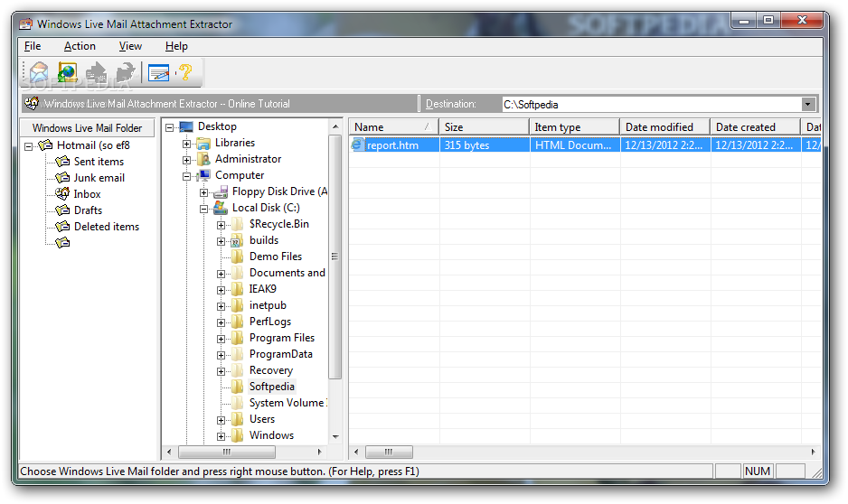Click the app icon in the title bar
Image resolution: width=848 pixels, height=504 pixels.
[x=25, y=24]
